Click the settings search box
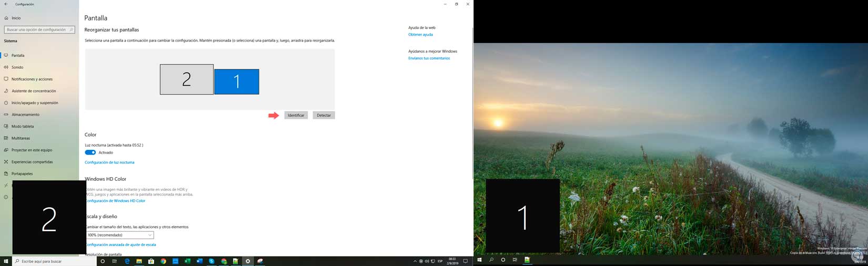The height and width of the screenshot is (266, 868). (39, 30)
